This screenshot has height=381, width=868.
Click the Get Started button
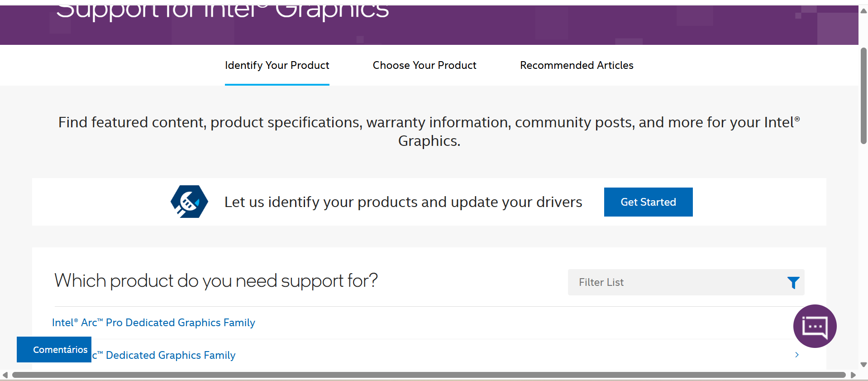[648, 202]
